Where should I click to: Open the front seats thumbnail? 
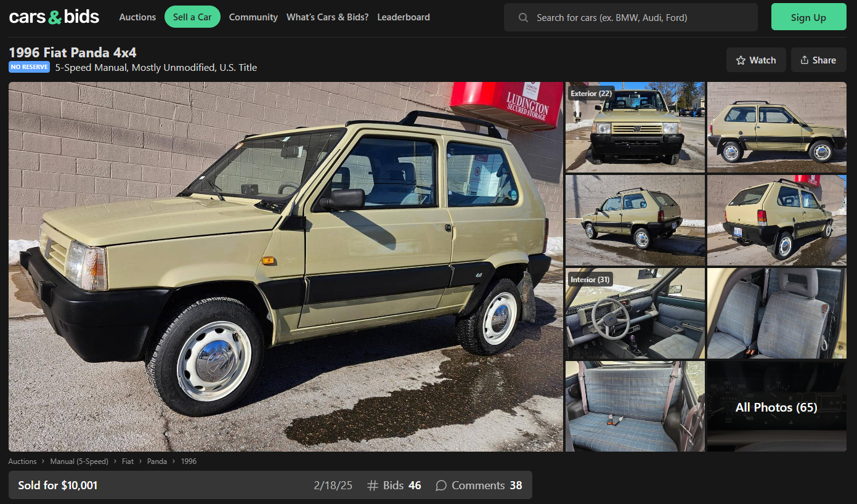[x=777, y=313]
